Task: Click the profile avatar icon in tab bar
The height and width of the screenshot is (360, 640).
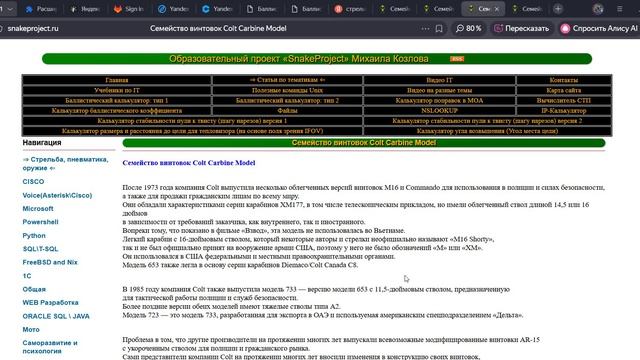Action: click(x=598, y=9)
